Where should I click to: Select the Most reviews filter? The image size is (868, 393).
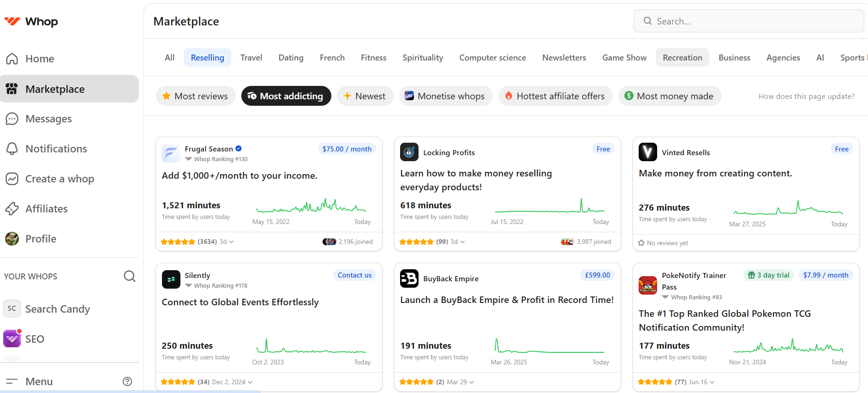(196, 96)
